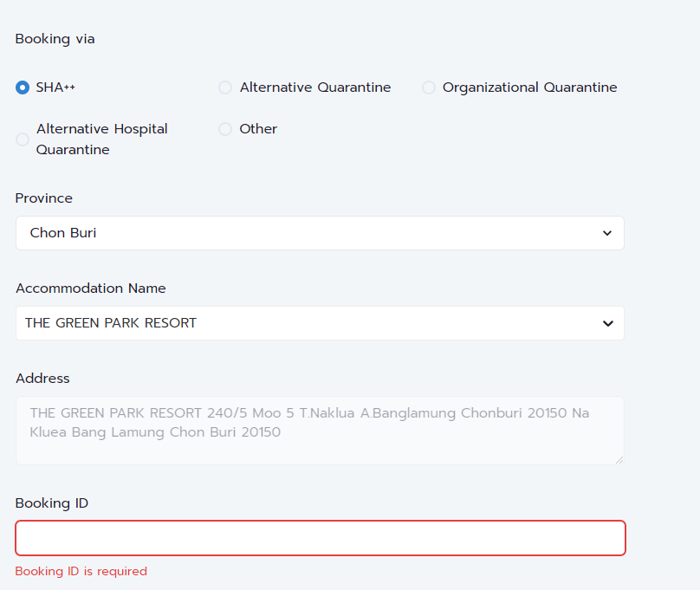Click inside the Address text area
This screenshot has width=700, height=590.
pos(320,431)
